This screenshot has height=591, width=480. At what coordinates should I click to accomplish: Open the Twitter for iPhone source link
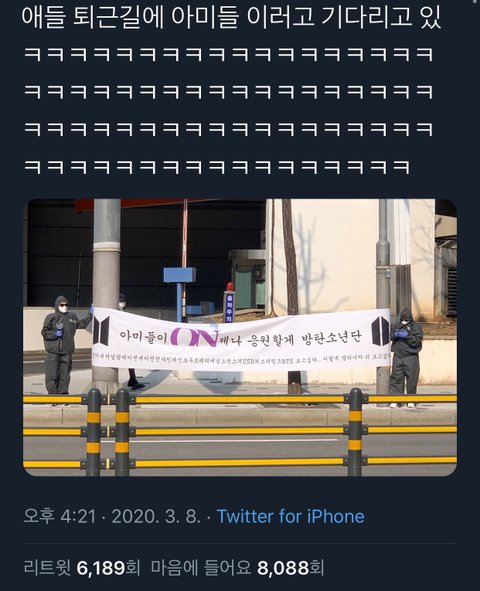[290, 516]
